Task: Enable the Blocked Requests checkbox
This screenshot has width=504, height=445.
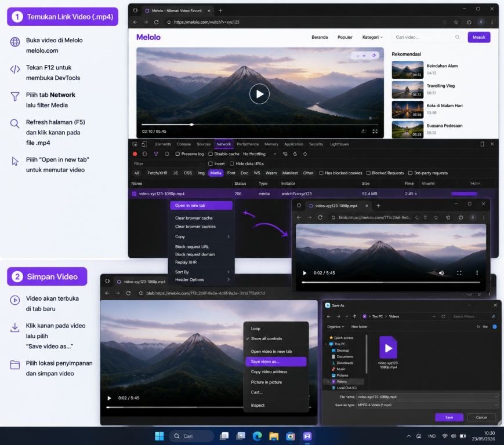Action: click(x=368, y=173)
